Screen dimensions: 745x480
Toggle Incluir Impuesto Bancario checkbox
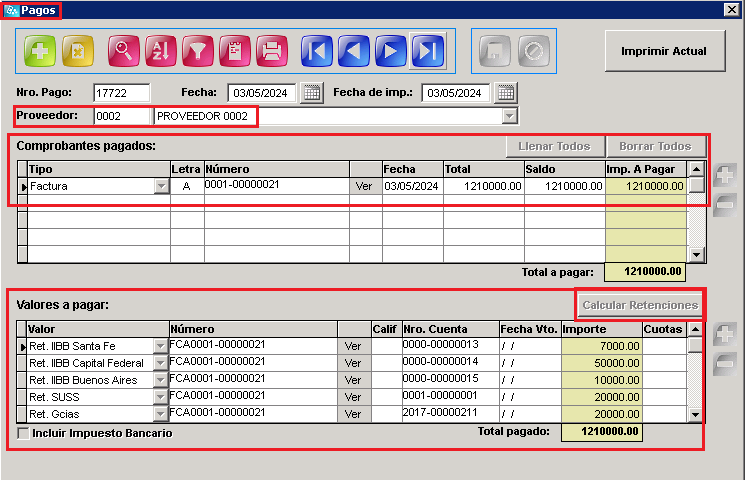[23, 433]
